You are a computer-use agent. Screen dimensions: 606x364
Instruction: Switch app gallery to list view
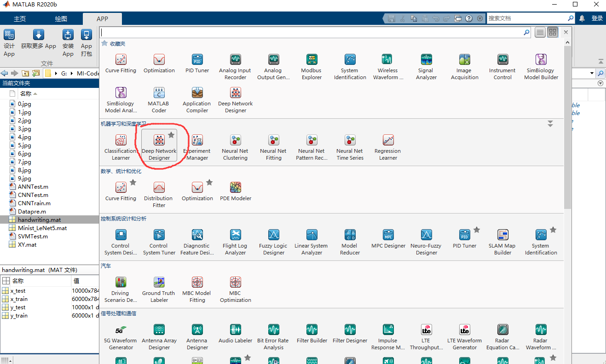click(x=540, y=32)
